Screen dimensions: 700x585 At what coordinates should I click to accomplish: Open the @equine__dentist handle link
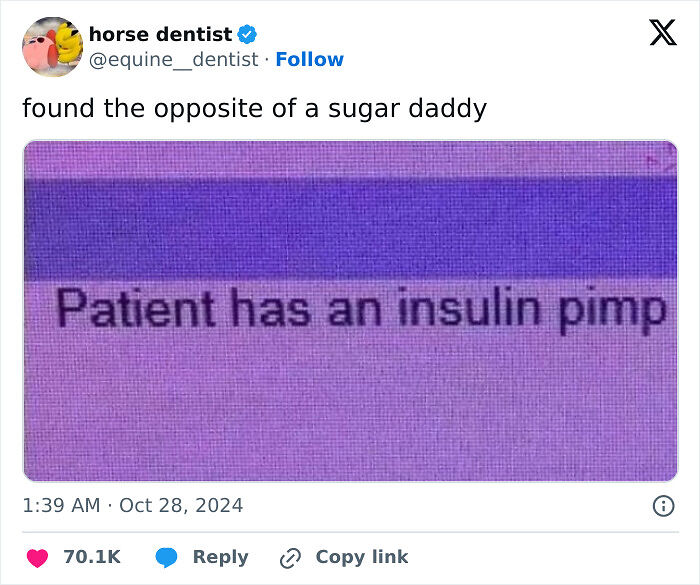174,60
